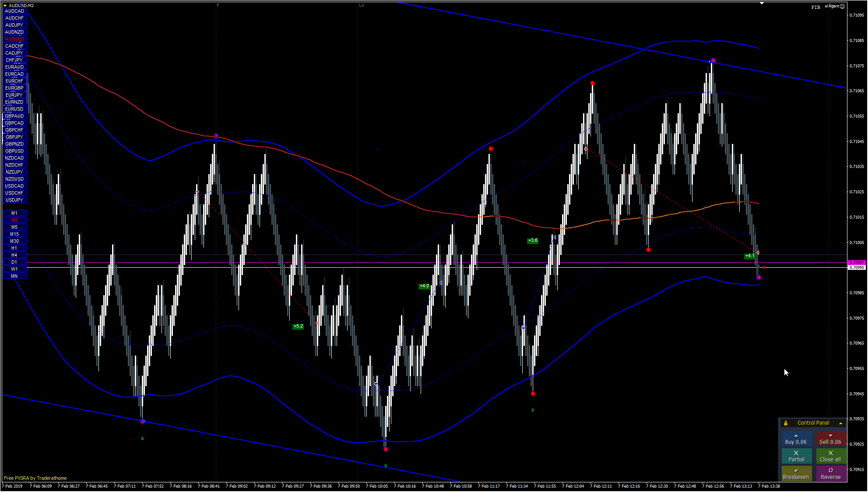This screenshot has width=868, height=492.
Task: Switch chart symbol to CHFJPY
Action: coord(14,60)
